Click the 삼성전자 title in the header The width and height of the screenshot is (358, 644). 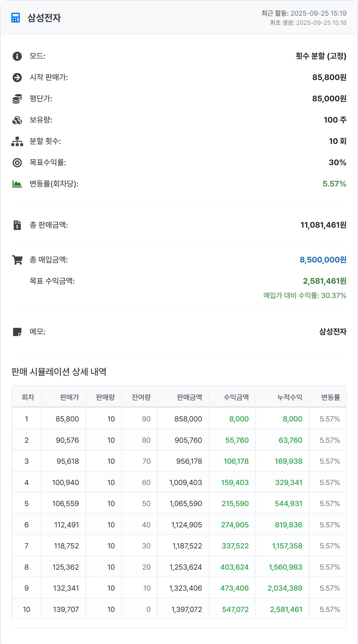coord(44,18)
